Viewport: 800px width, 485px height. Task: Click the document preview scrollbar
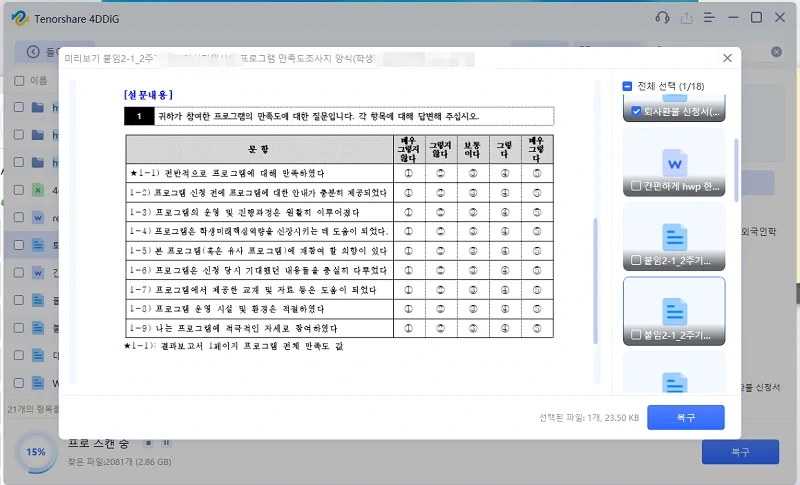[x=595, y=280]
